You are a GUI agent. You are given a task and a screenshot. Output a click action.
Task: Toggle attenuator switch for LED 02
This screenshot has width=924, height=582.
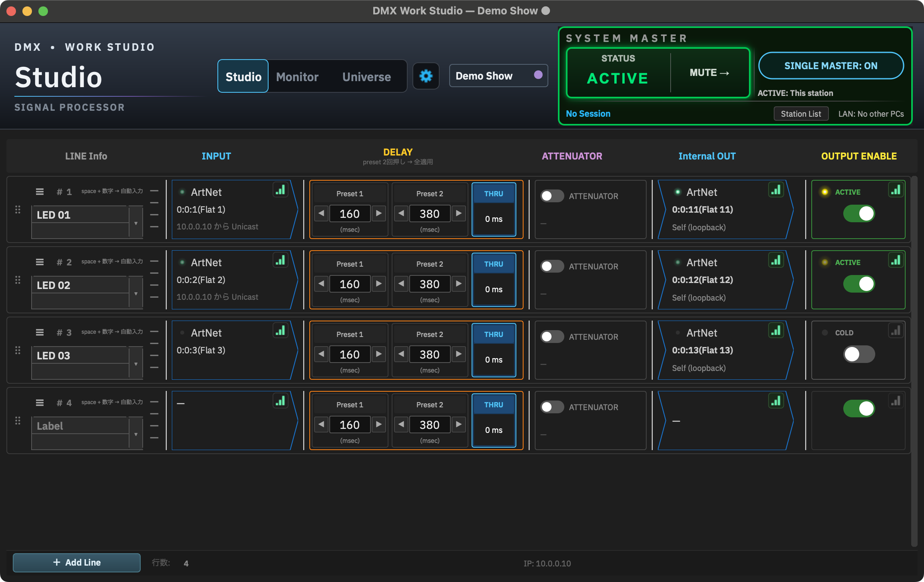click(x=552, y=266)
